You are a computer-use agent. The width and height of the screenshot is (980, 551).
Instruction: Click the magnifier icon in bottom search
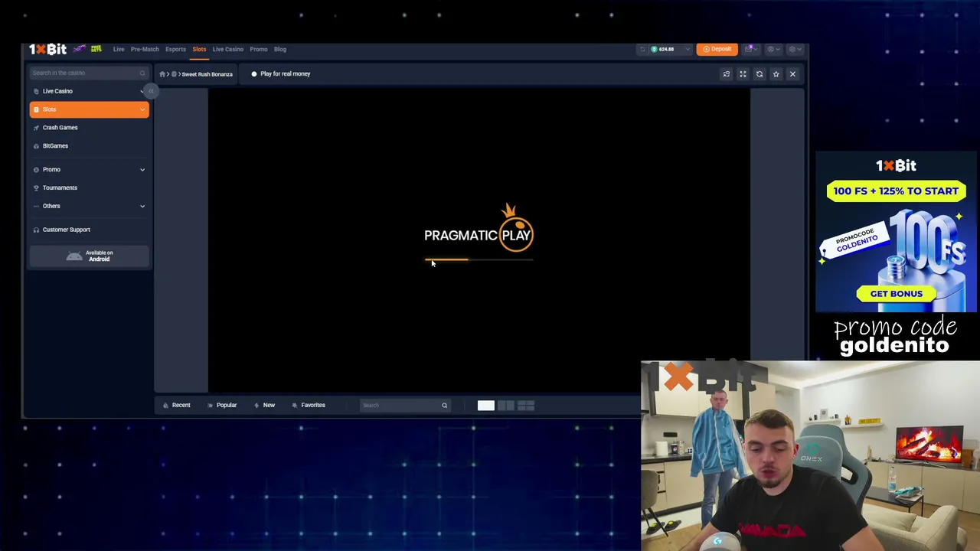444,406
